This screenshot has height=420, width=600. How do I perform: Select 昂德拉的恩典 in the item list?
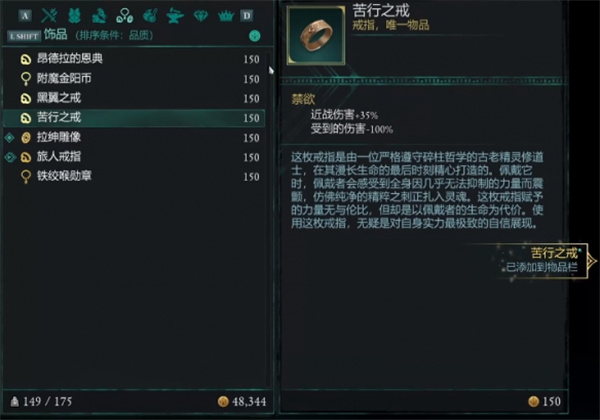tap(134, 59)
